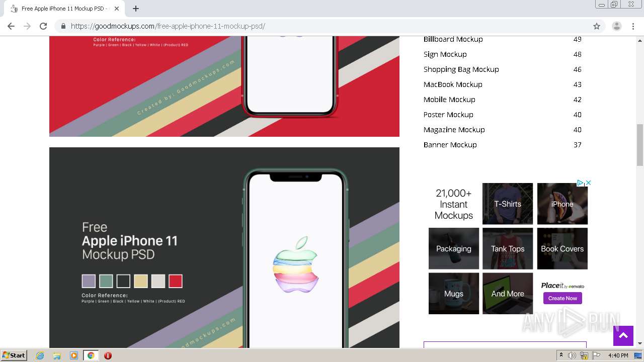Click the black color swatch in dark mockup
Viewport: 644px width, 362px height.
[123, 281]
